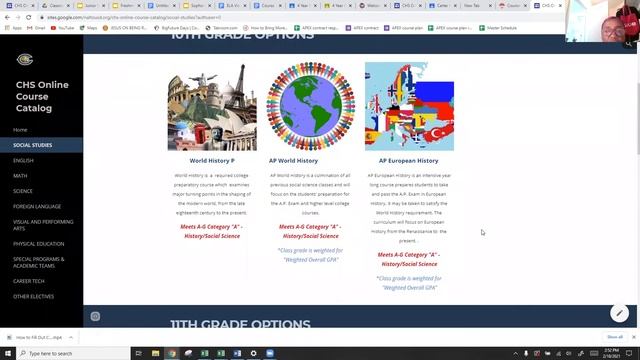Viewport: 640px width, 360px height.
Task: Switch to the Career browser tab
Action: (x=442, y=6)
